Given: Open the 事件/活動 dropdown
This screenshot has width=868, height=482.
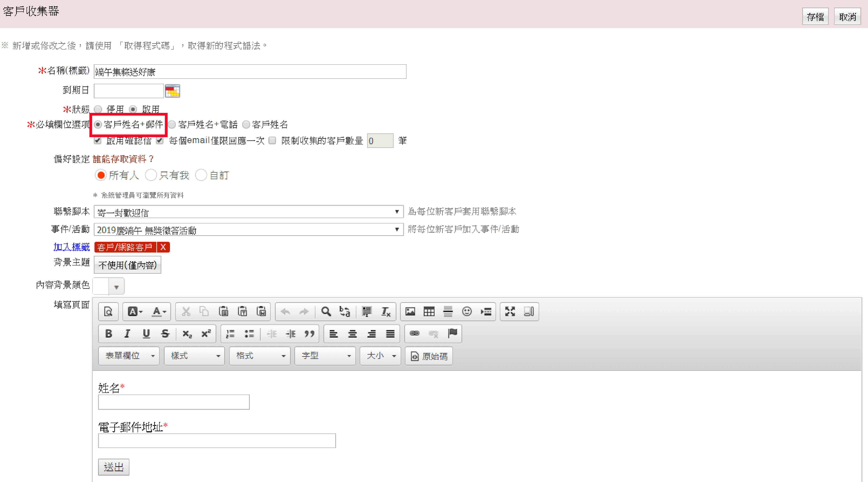Looking at the screenshot, I should 248,230.
